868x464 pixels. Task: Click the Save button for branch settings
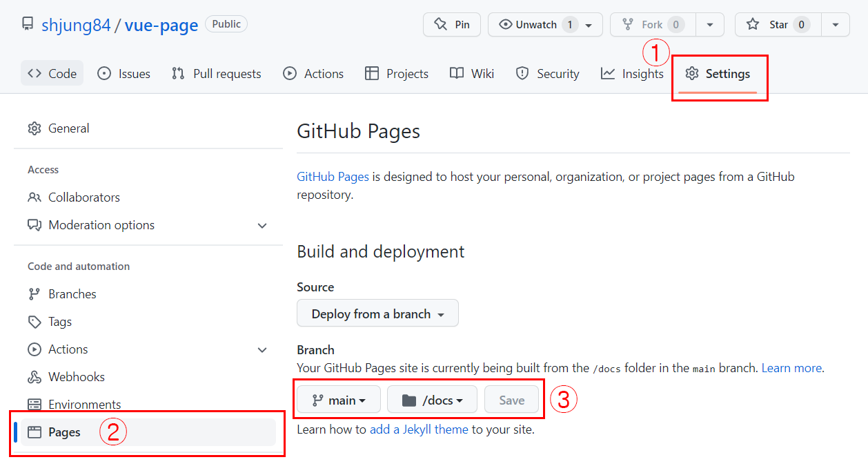click(511, 400)
